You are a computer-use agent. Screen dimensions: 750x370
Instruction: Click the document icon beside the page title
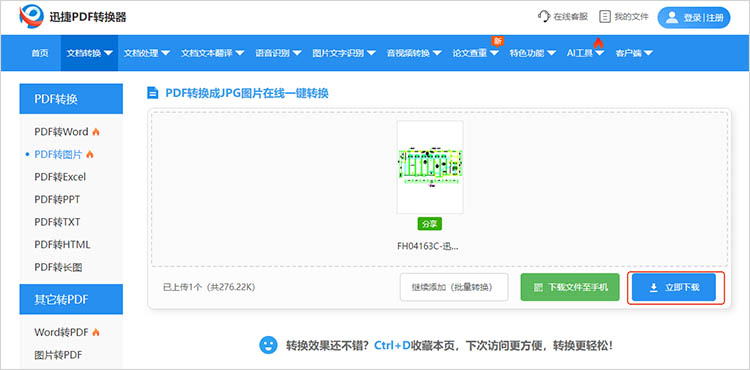(x=153, y=93)
